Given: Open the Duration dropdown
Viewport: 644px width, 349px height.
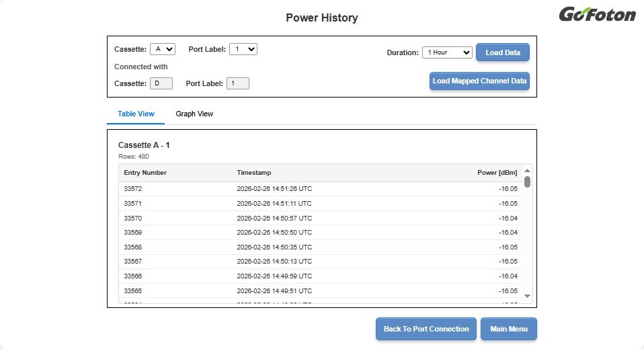Looking at the screenshot, I should click(447, 52).
